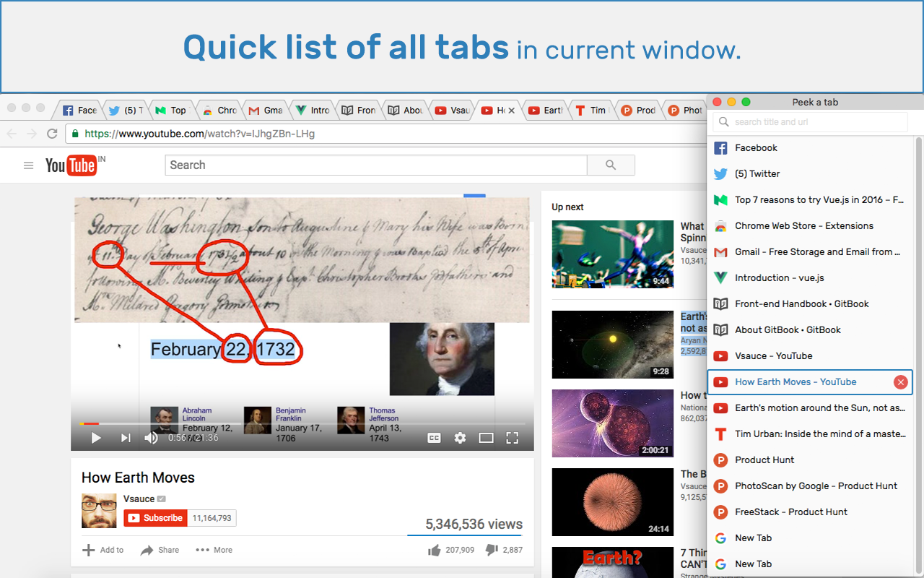The width and height of the screenshot is (924, 578).
Task: Expand the More options under the video
Action: pyautogui.click(x=214, y=550)
